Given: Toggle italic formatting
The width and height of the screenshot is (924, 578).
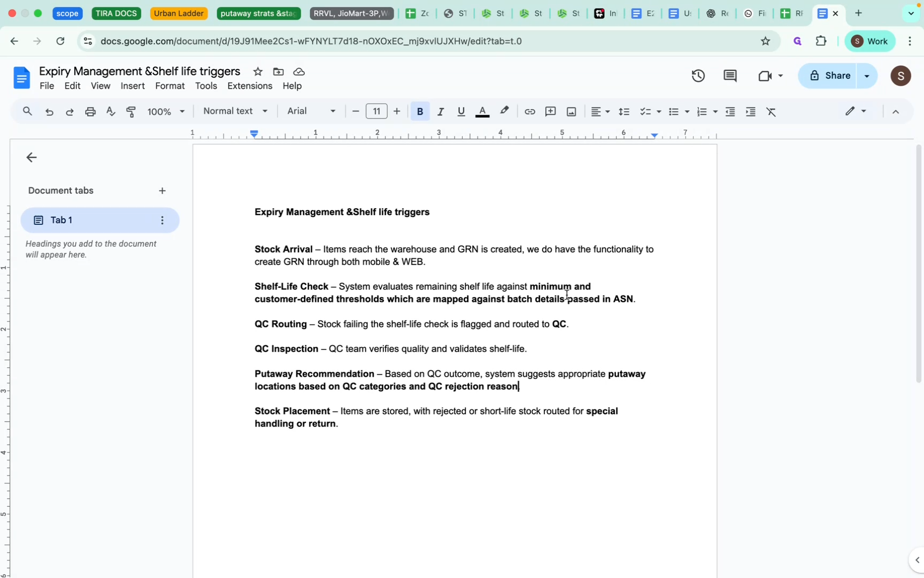Looking at the screenshot, I should (441, 111).
